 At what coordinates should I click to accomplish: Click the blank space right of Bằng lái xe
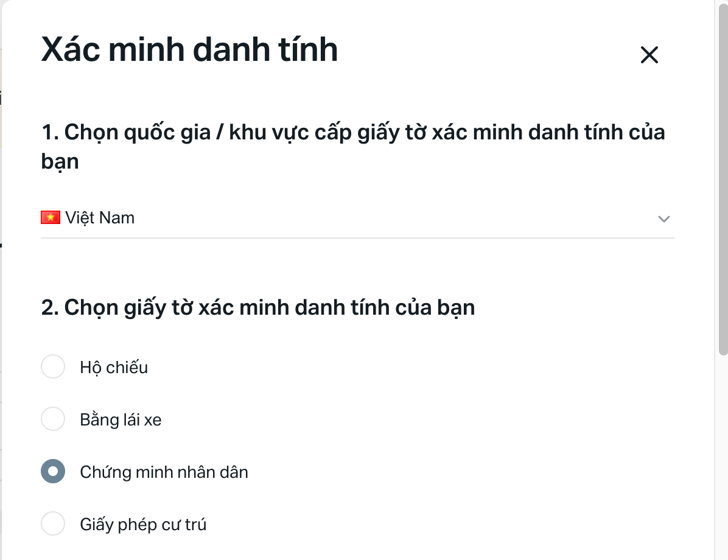click(396, 420)
